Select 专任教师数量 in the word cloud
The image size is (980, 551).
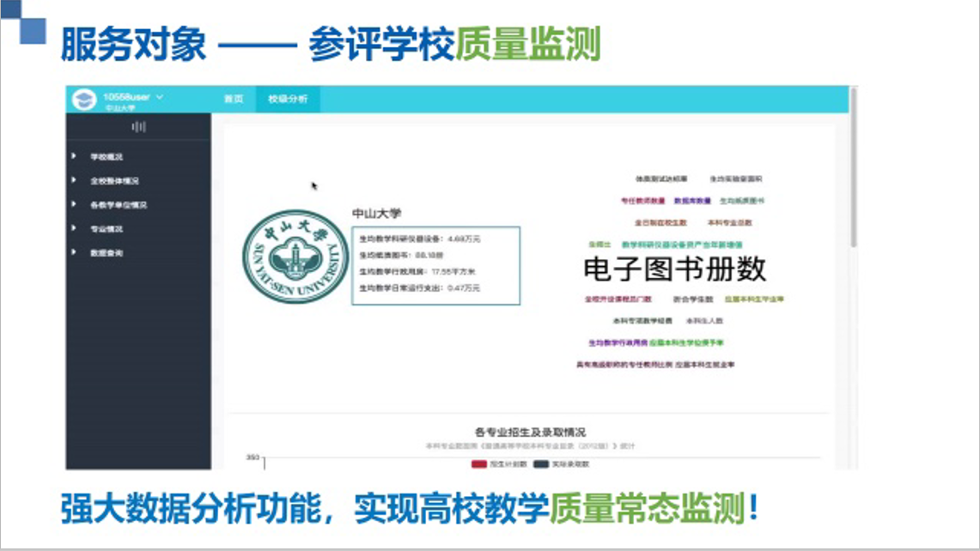pyautogui.click(x=642, y=201)
